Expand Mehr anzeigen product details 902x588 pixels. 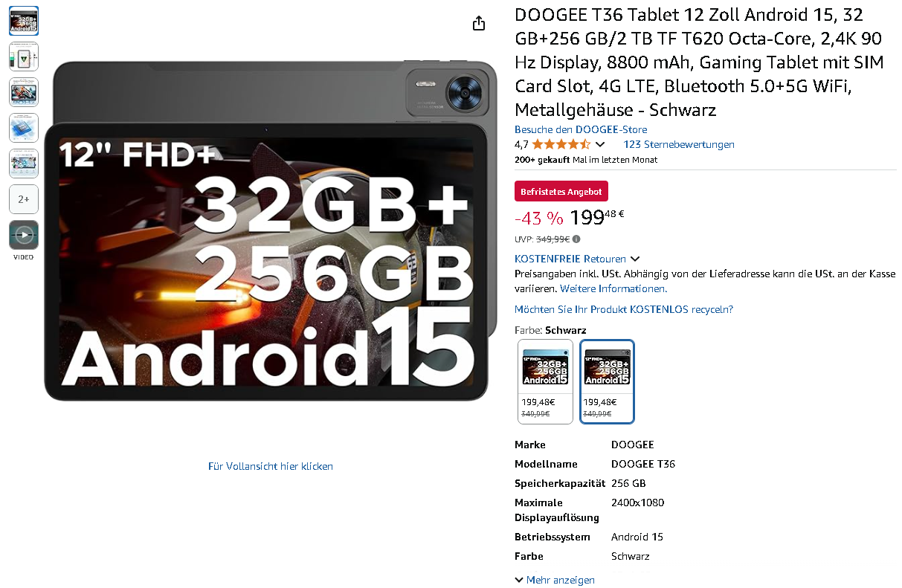click(555, 580)
